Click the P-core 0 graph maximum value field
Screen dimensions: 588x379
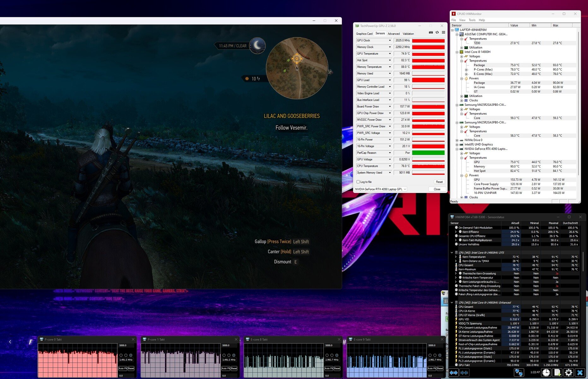(126, 346)
